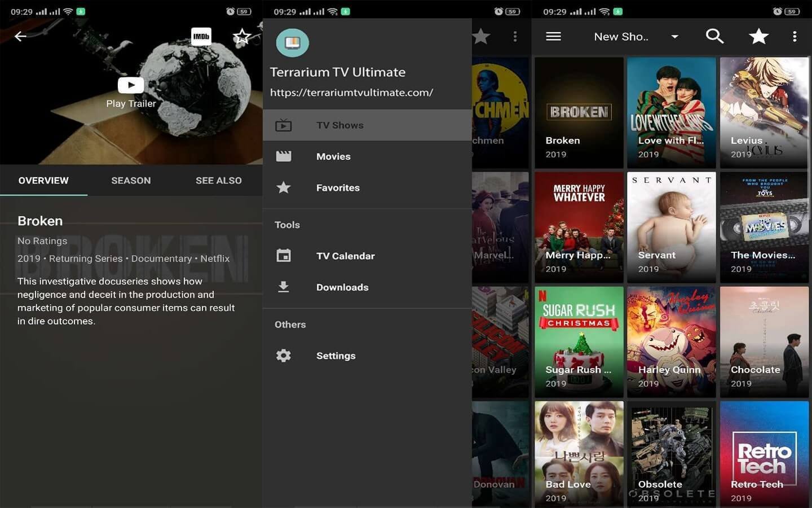Open the IMDb page icon
This screenshot has height=508, width=812.
201,36
